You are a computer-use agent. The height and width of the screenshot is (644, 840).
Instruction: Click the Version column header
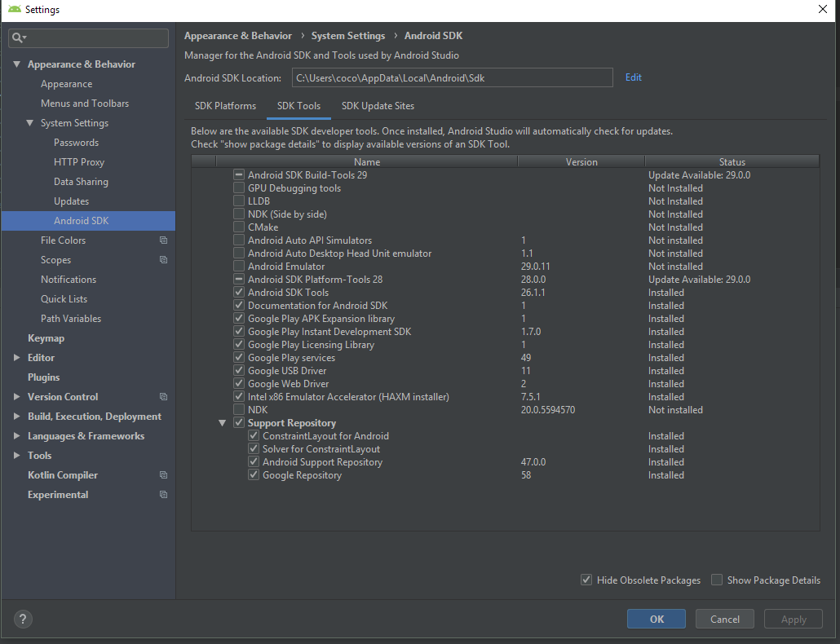pos(581,161)
